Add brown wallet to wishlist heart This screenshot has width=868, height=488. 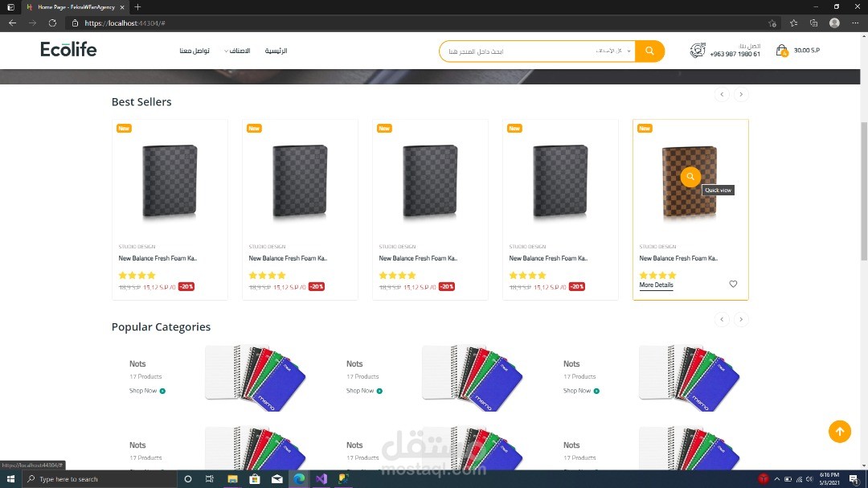[733, 284]
